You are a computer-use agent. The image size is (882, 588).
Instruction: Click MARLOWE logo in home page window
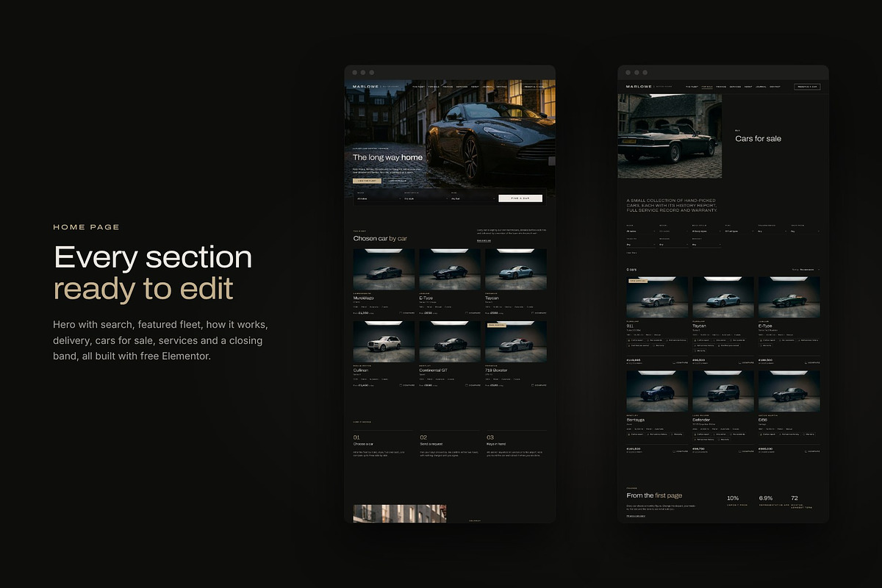(365, 87)
